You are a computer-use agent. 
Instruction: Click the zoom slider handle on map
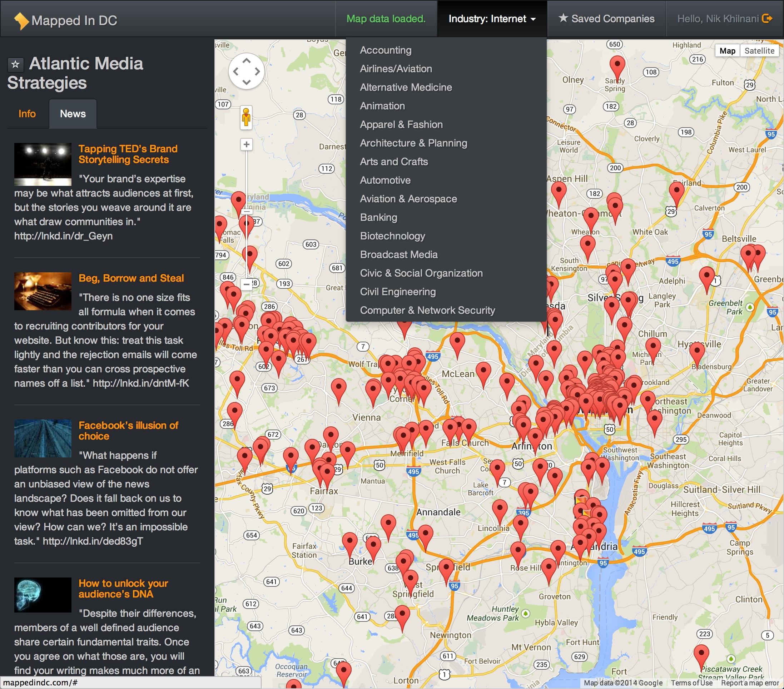(247, 211)
